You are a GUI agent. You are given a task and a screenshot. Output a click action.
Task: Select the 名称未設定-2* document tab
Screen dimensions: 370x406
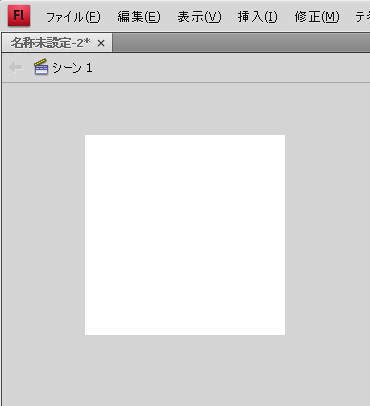coord(50,43)
